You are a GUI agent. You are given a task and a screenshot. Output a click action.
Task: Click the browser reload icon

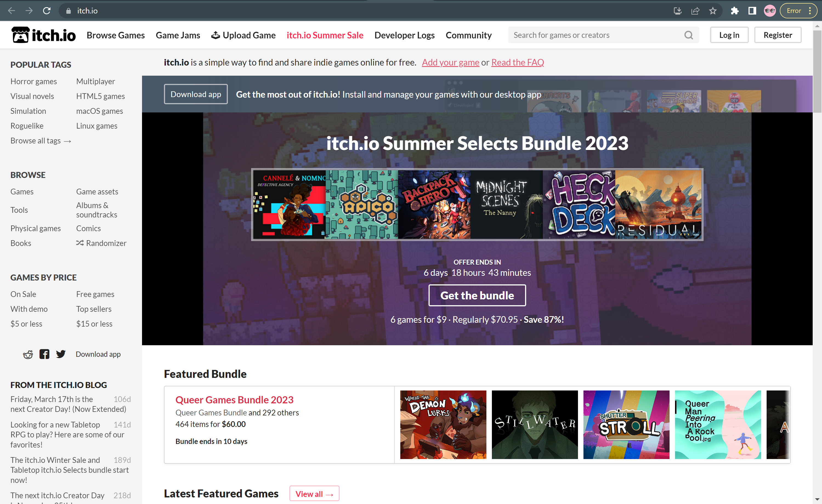coord(47,11)
